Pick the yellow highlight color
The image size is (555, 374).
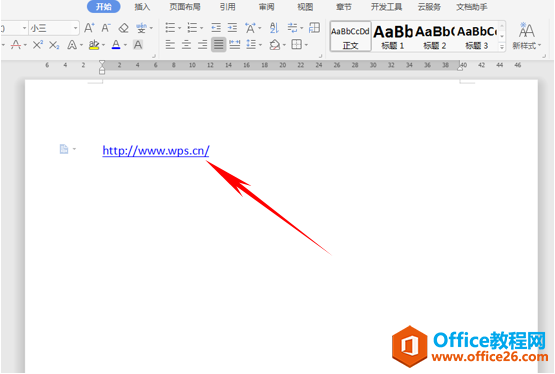94,45
